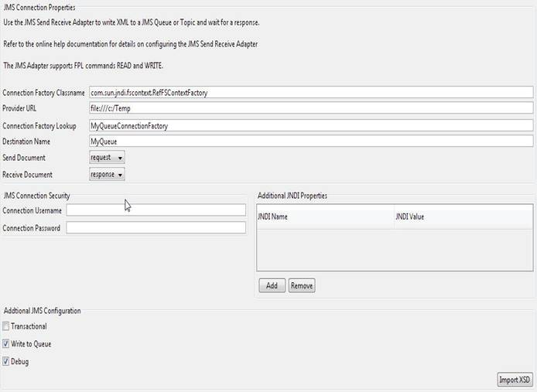Image resolution: width=537 pixels, height=392 pixels.
Task: Expand the Receive Document dropdown
Action: click(x=107, y=174)
